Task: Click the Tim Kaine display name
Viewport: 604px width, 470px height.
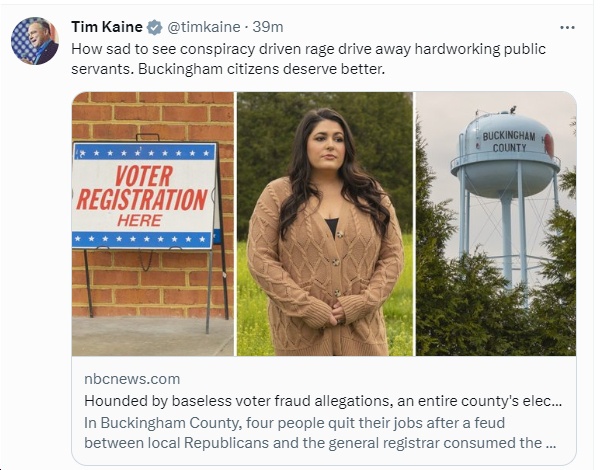Action: pos(107,27)
